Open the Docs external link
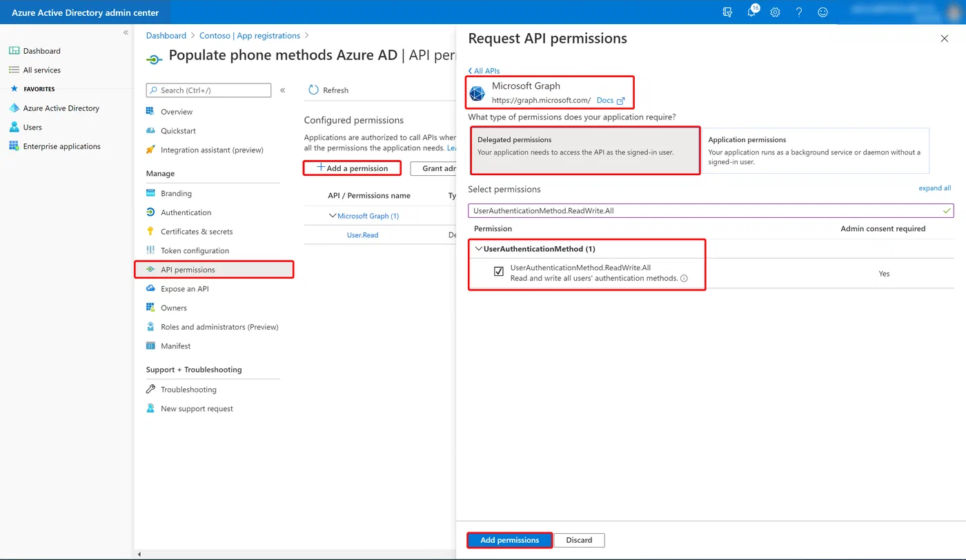The width and height of the screenshot is (966, 560). click(x=610, y=100)
